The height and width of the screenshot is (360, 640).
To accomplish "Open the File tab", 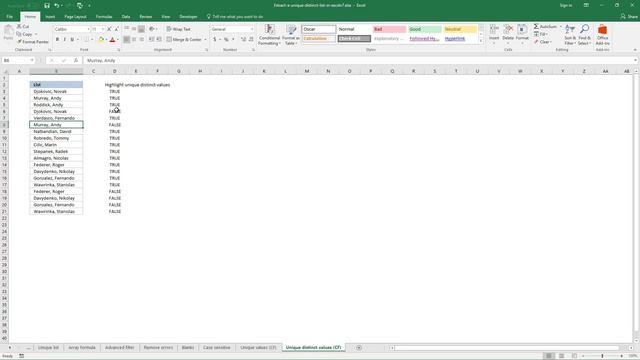I will 9,17.
